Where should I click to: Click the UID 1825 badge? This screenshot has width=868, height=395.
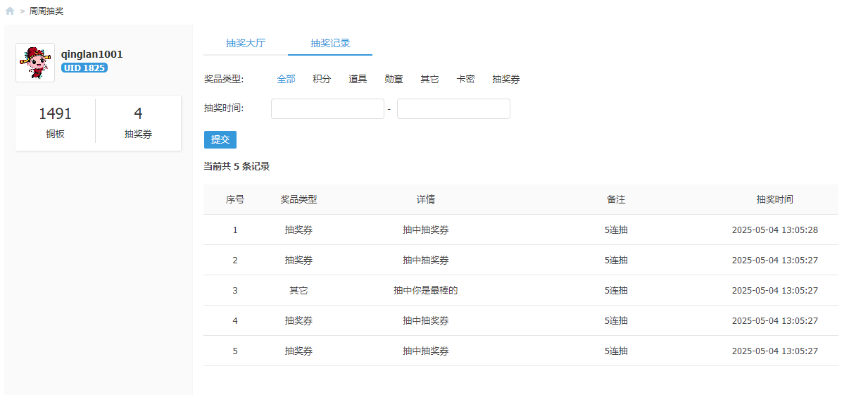click(84, 68)
